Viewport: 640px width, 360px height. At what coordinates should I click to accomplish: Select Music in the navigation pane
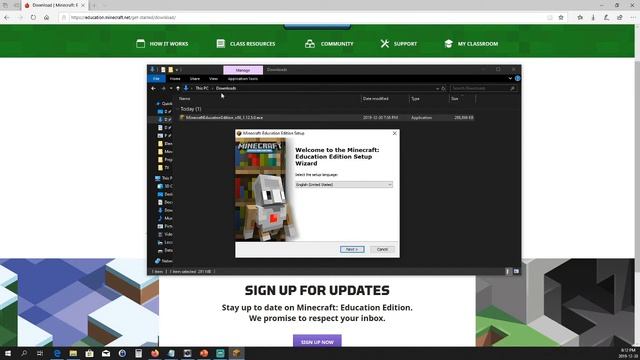(165, 218)
